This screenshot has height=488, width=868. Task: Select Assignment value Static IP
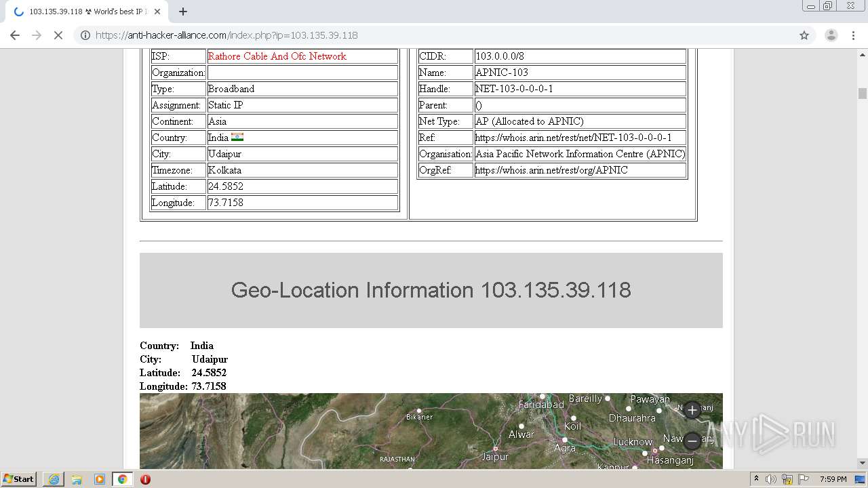[x=225, y=105]
